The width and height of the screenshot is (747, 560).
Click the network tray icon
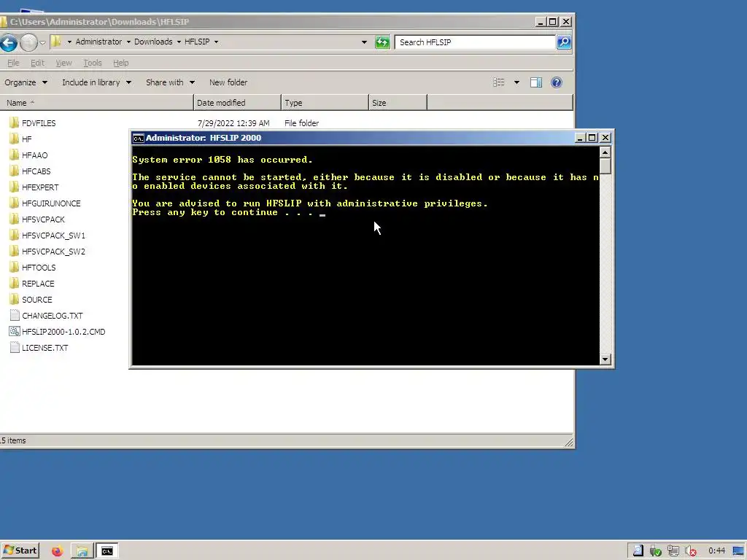click(673, 551)
